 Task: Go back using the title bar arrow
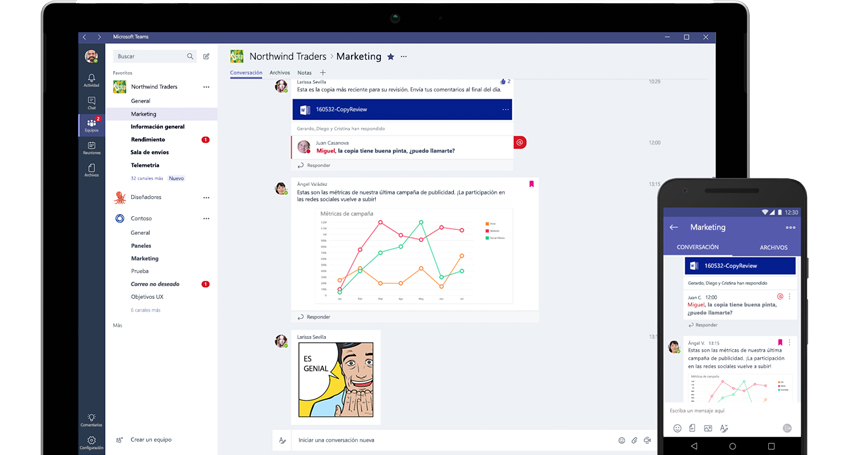click(x=85, y=37)
